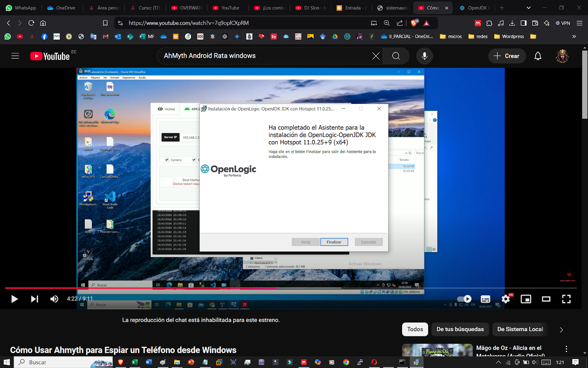Viewport: 588px width, 368px height.
Task: Open Brave Wallet icon
Action: 535,23
